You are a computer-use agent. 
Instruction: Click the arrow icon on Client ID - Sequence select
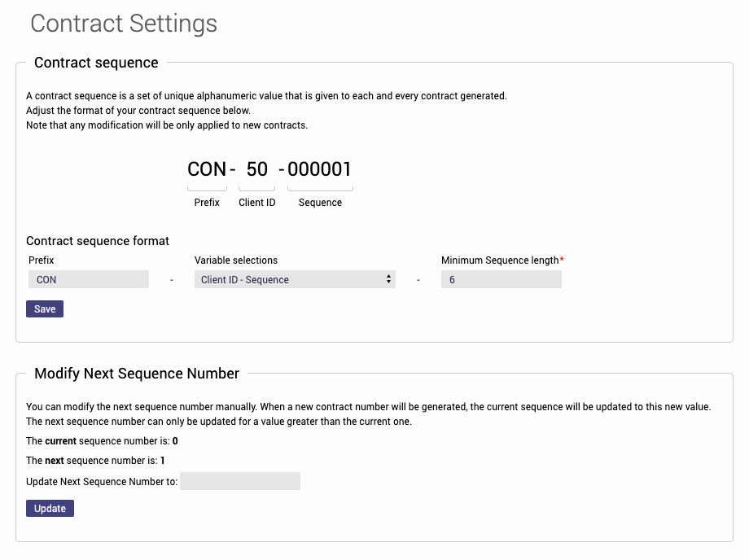388,280
